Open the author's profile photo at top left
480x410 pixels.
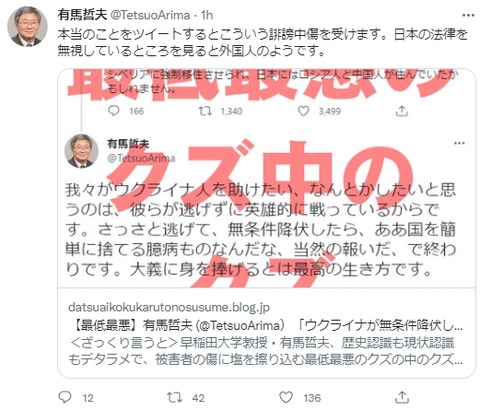pos(27,26)
